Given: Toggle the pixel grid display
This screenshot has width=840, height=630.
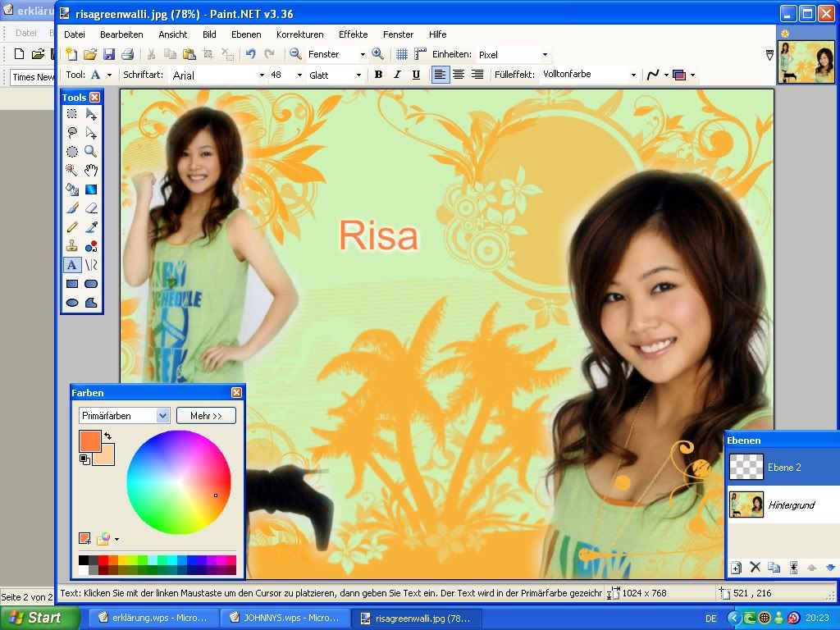Looking at the screenshot, I should 402,54.
